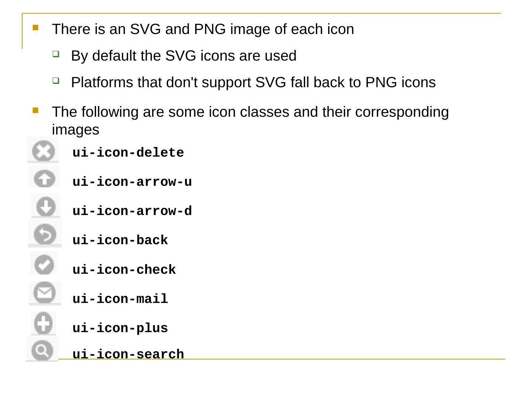Click the mail envelope icon
The height and width of the screenshot is (399, 532).
pyautogui.click(x=45, y=293)
